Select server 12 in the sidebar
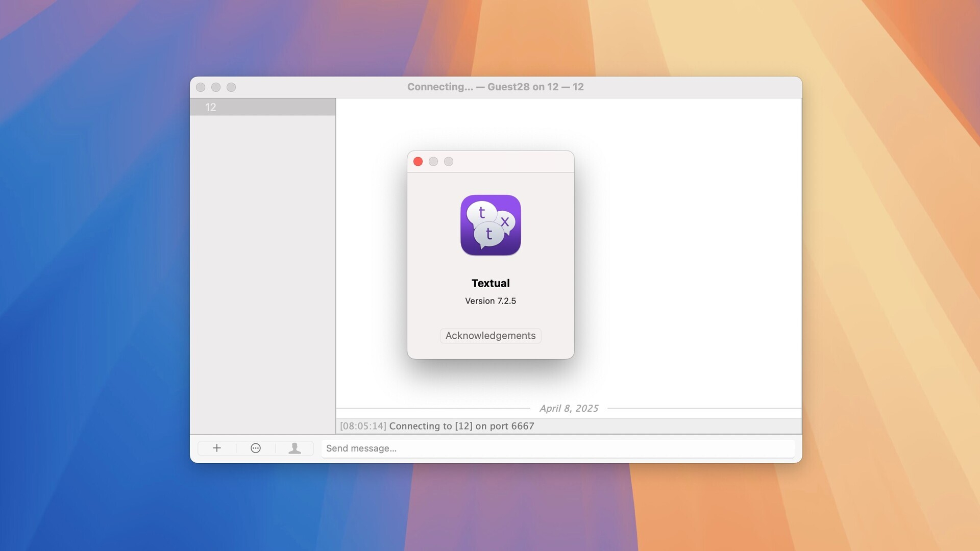 pyautogui.click(x=263, y=107)
